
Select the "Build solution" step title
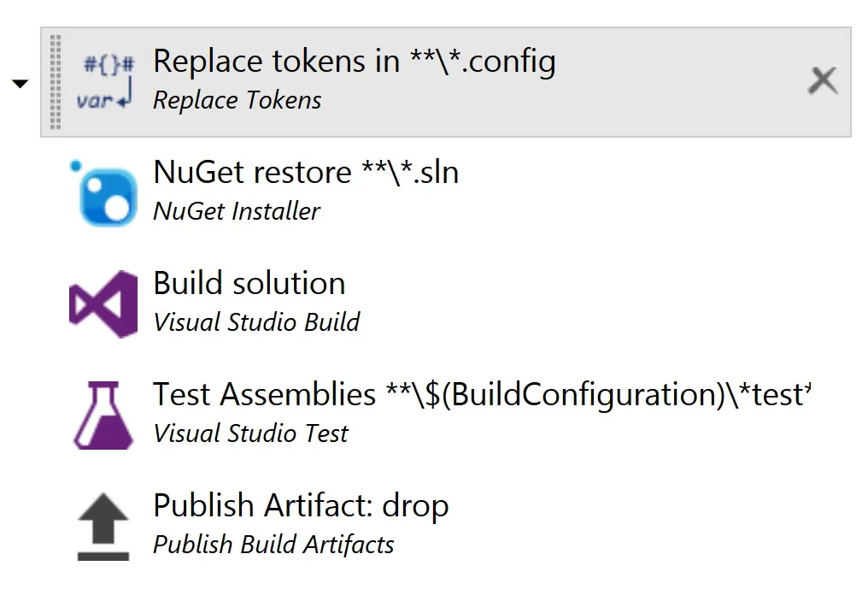(x=249, y=284)
